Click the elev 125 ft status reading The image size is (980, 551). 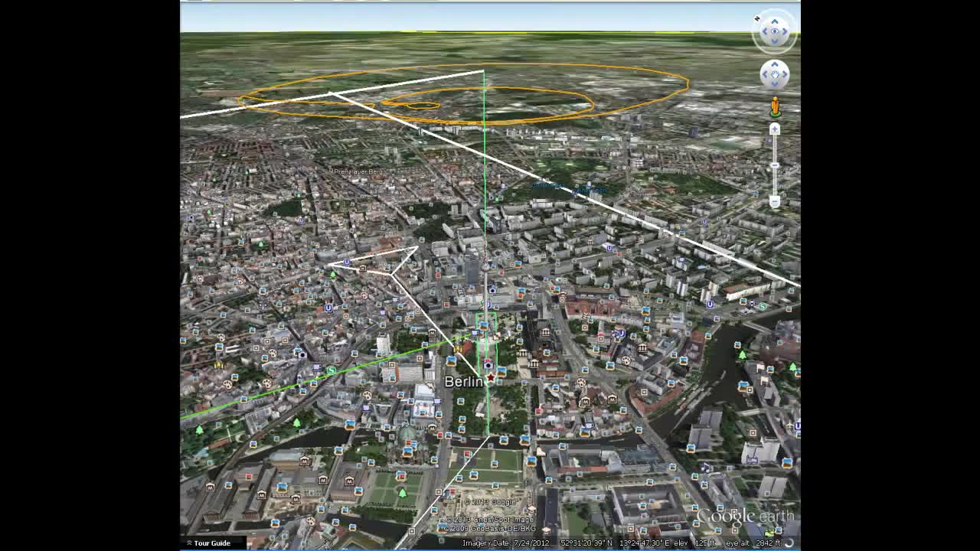click(695, 543)
